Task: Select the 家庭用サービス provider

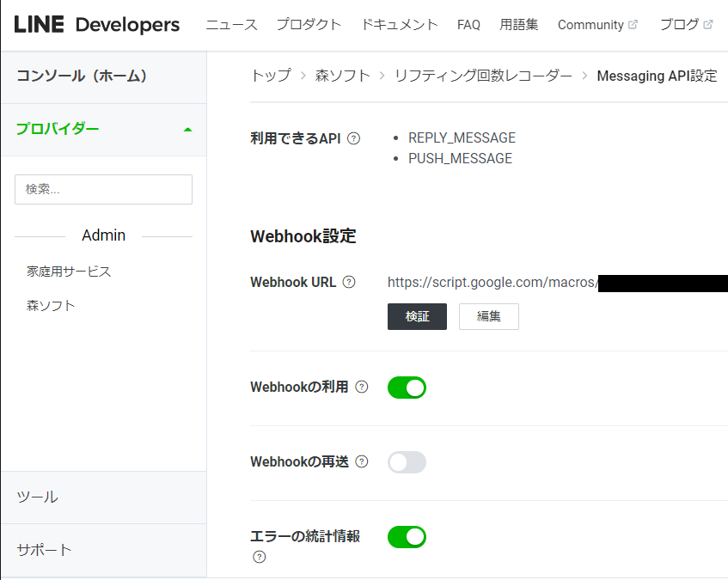Action: (x=69, y=272)
